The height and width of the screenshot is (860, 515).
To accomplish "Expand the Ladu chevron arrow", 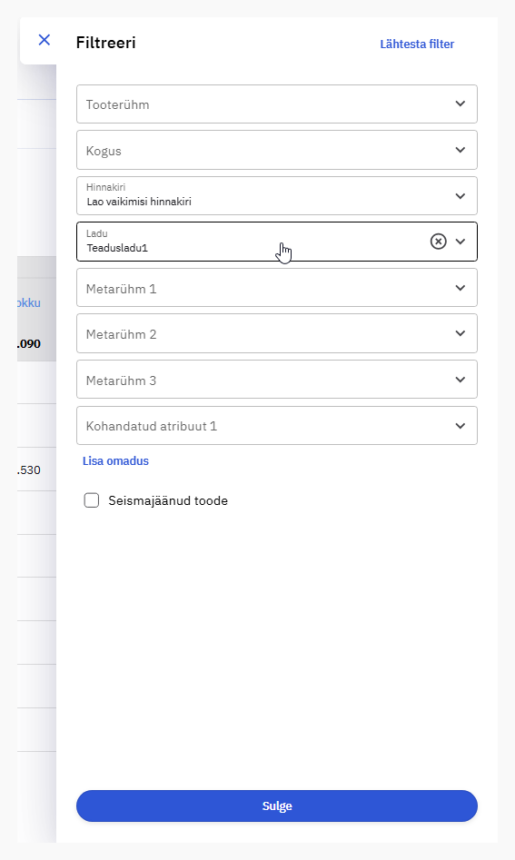I will [460, 241].
